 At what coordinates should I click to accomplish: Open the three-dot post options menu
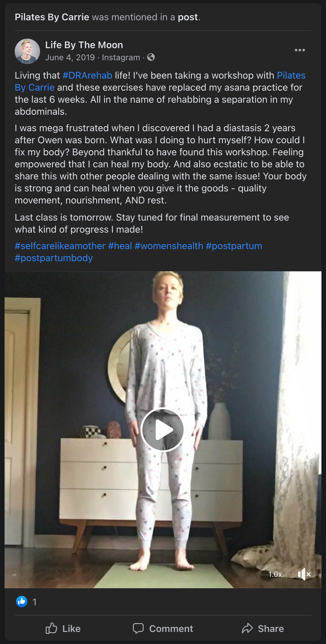[x=300, y=50]
